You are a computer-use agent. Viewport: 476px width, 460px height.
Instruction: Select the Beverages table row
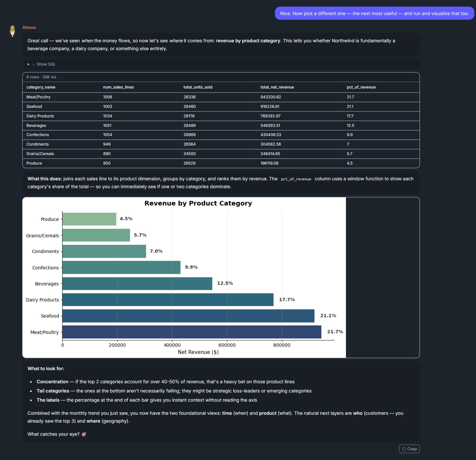(221, 126)
